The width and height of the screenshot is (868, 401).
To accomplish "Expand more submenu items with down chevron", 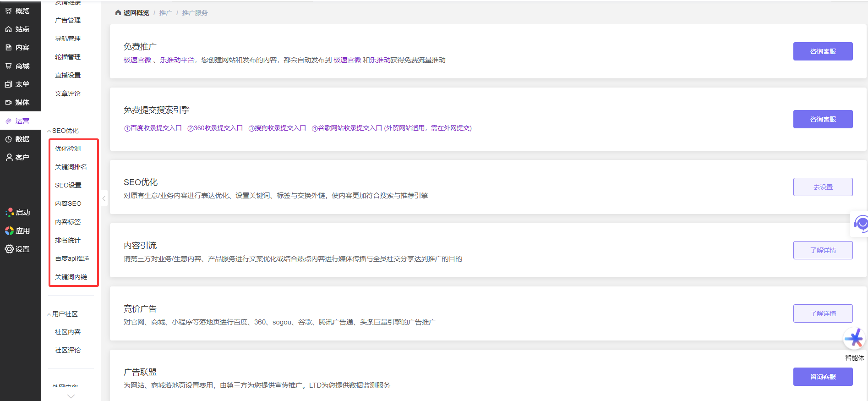I will tap(71, 396).
